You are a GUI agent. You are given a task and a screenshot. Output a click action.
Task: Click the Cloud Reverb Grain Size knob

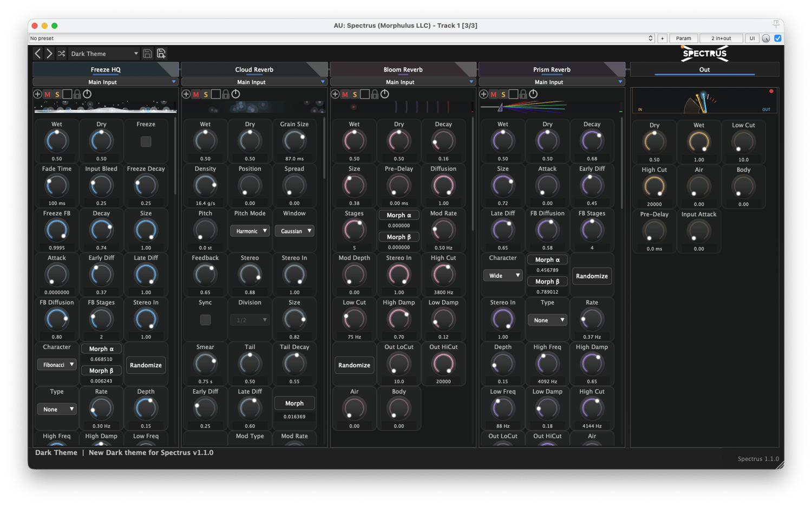(x=294, y=141)
